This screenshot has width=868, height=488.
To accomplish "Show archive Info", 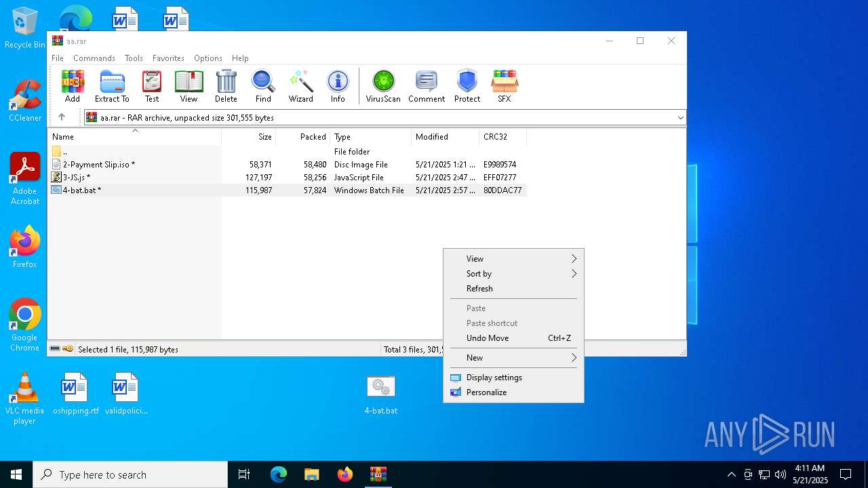I will (338, 86).
